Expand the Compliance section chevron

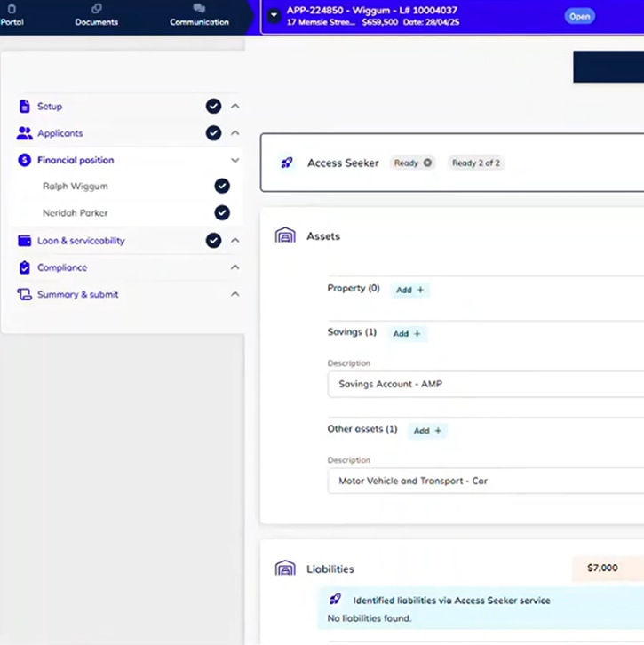235,267
